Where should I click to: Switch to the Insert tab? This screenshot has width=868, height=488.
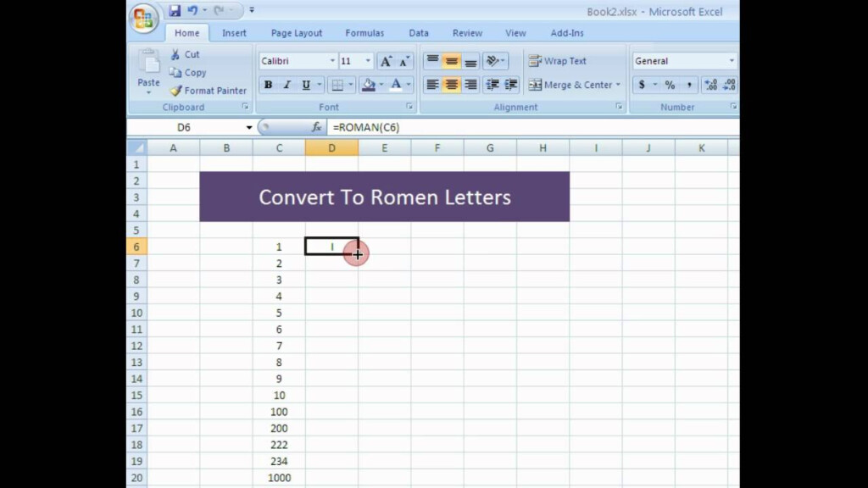[x=234, y=33]
